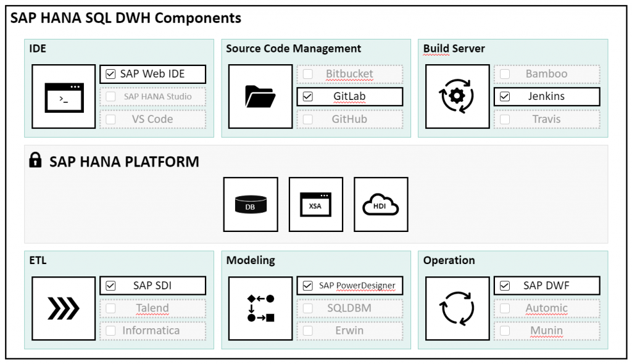Click the Source Code Management heading
This screenshot has width=632, height=364.
coord(293,49)
